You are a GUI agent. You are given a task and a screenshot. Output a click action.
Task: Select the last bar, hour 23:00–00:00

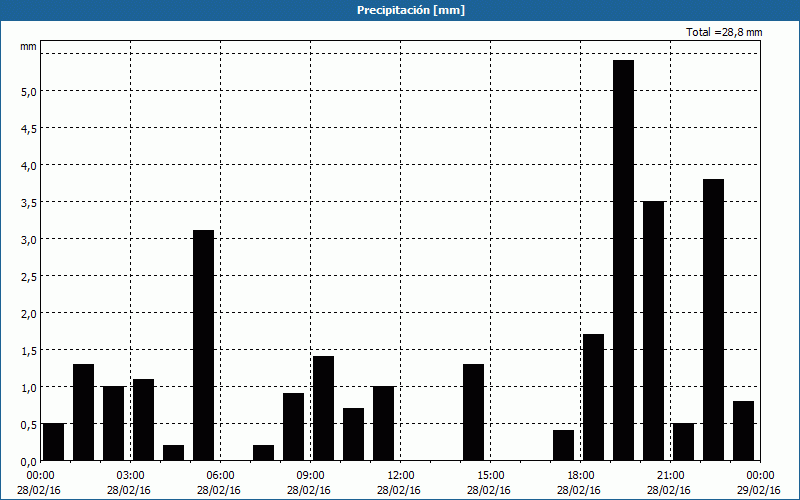pos(743,431)
